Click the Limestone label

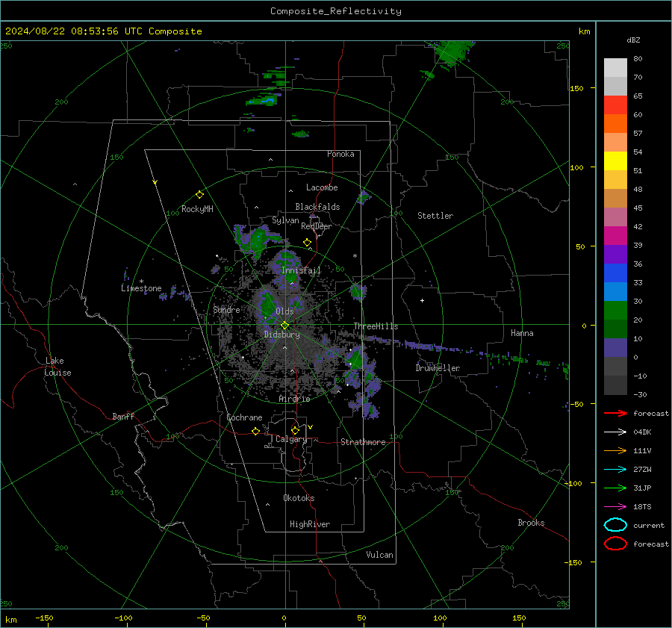coord(141,288)
